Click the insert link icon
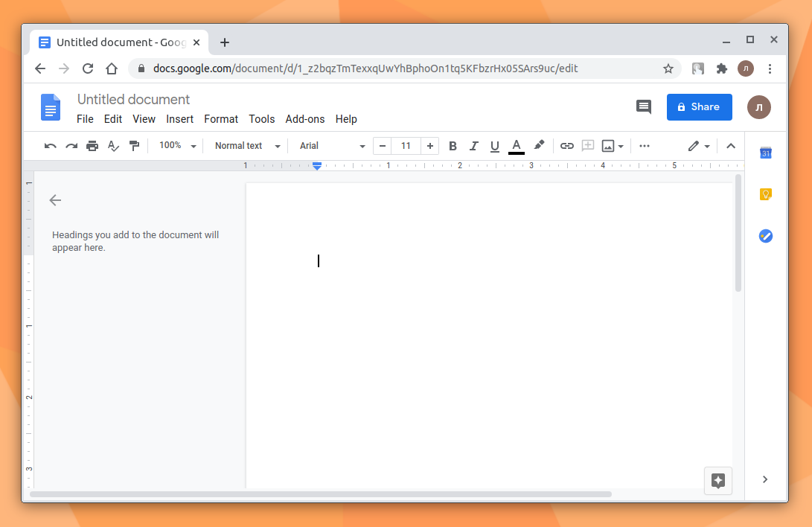 567,146
